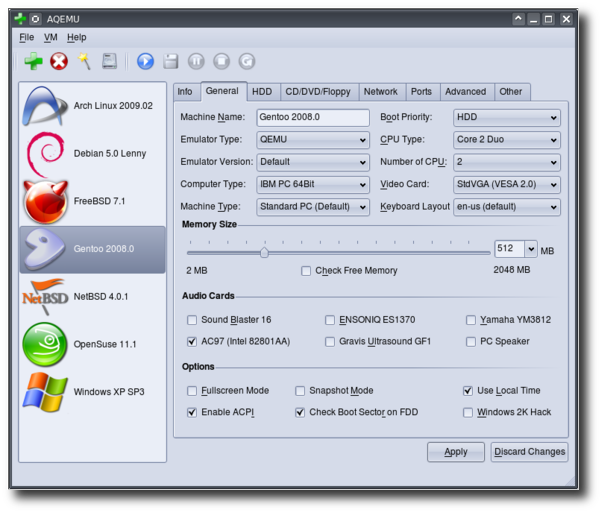This screenshot has height=513, width=602.
Task: Enable ENSONIQ ES1370 audio card
Action: point(330,320)
